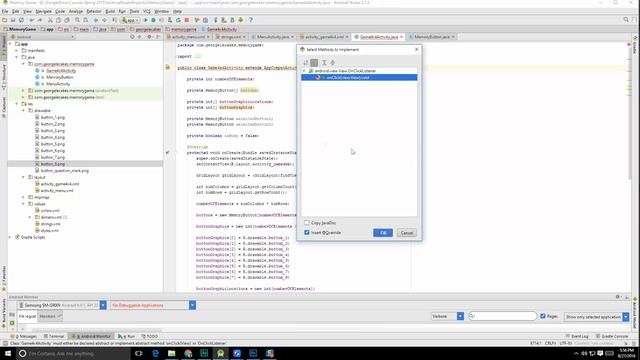Open File Explorer from the taskbar
This screenshot has height=360, width=640.
pos(171,353)
